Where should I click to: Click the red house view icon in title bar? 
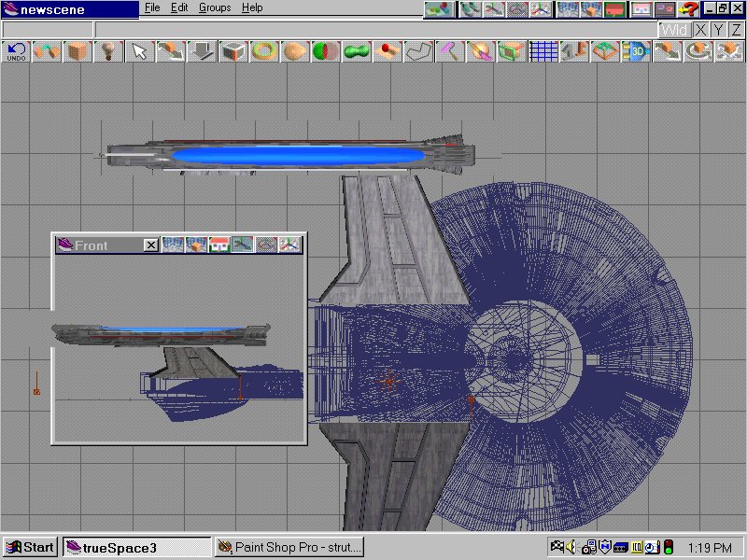pos(615,9)
